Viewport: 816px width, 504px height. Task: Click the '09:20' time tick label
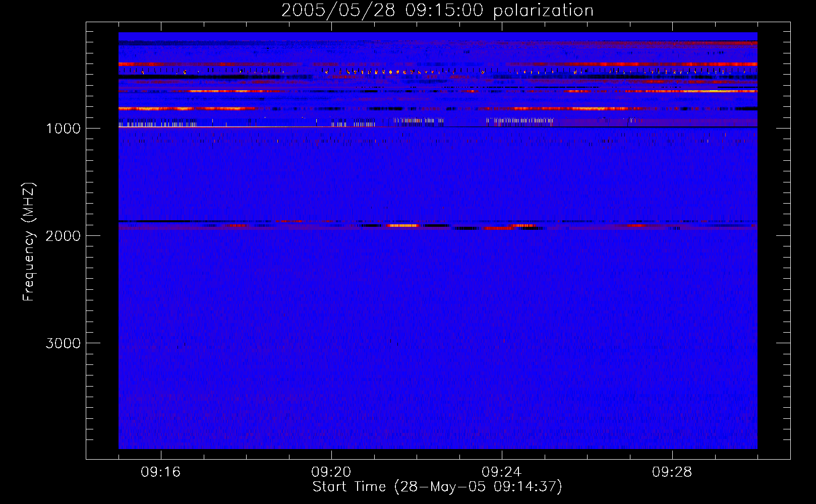pyautogui.click(x=331, y=472)
